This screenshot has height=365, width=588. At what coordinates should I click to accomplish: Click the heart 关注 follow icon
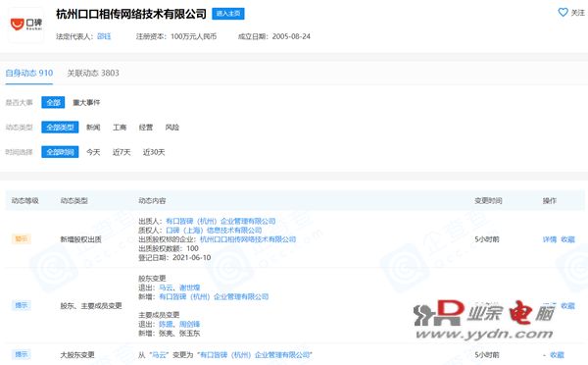[x=563, y=13]
